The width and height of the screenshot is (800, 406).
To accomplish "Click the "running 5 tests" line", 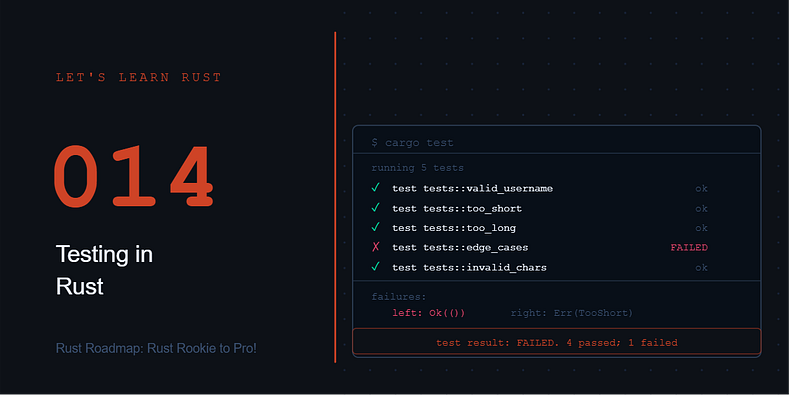I will 417,168.
